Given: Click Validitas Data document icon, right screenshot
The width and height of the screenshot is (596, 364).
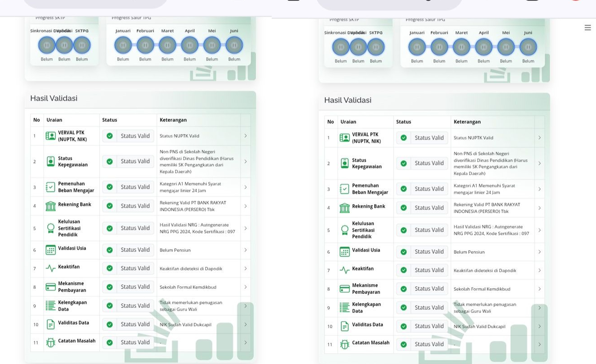Looking at the screenshot, I should [x=344, y=326].
